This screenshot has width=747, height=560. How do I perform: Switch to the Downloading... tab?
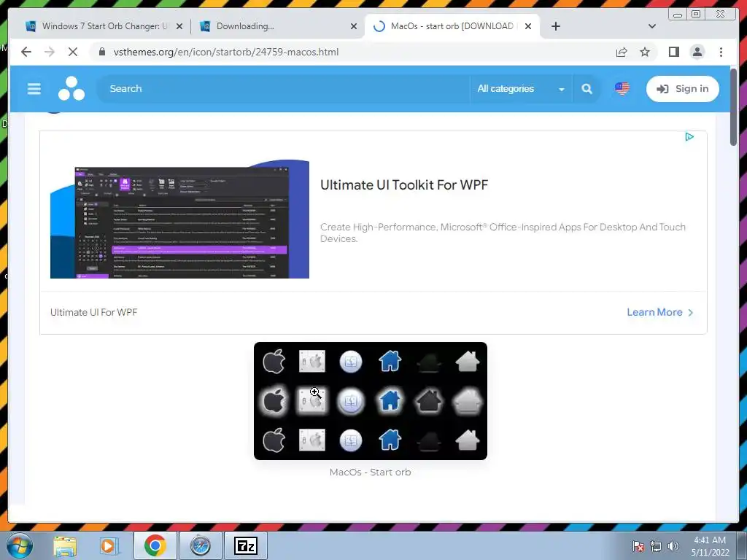pyautogui.click(x=276, y=26)
